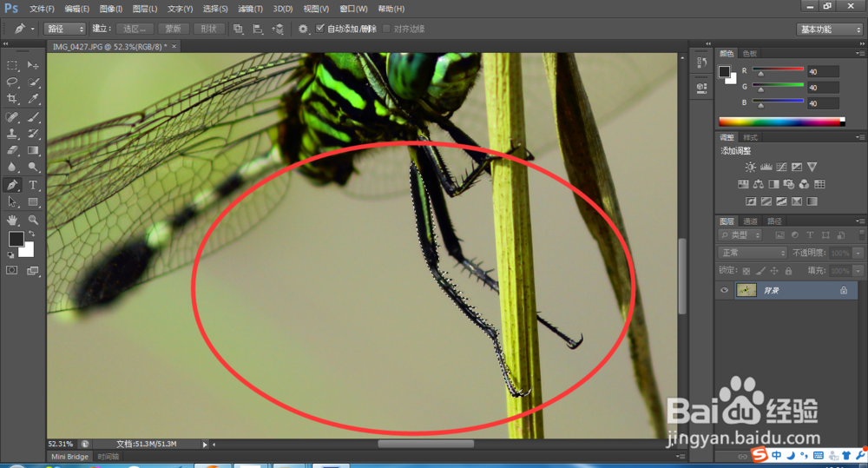
Task: Select the Zoom tool
Action: [33, 220]
